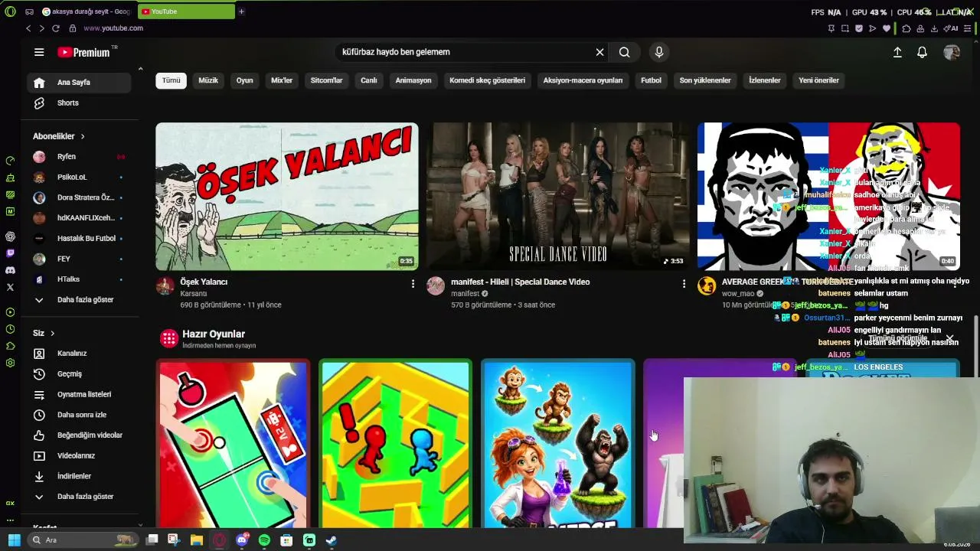
Task: Open a new browser tab
Action: [241, 11]
